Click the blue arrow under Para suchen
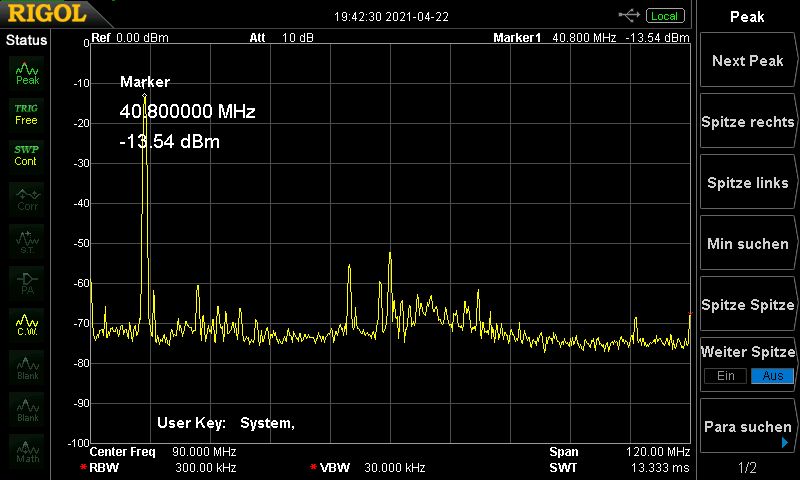This screenshot has width=800, height=480. (785, 442)
